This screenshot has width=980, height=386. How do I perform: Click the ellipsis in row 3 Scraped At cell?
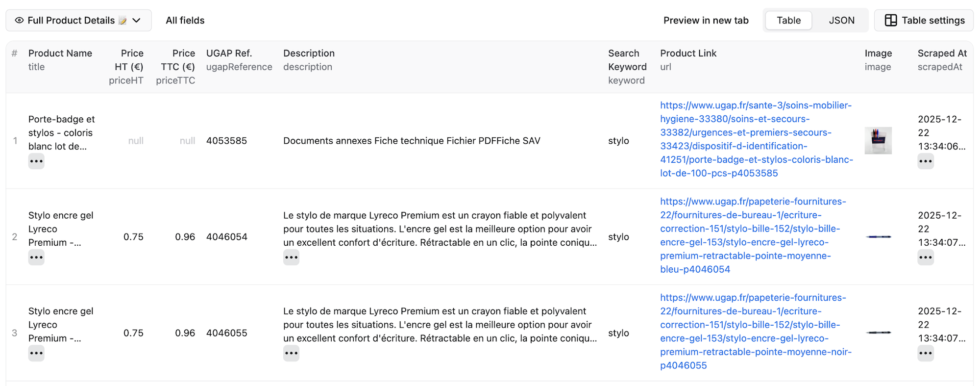pos(926,353)
